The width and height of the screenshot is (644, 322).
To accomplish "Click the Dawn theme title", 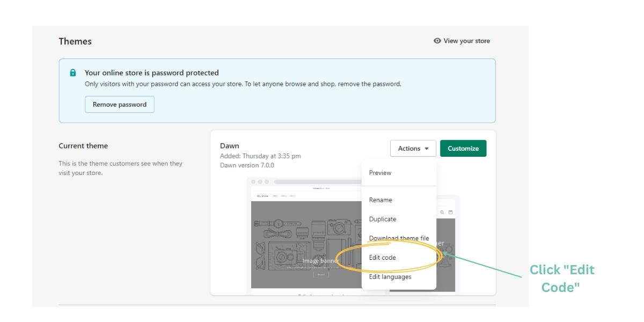I will click(x=230, y=146).
